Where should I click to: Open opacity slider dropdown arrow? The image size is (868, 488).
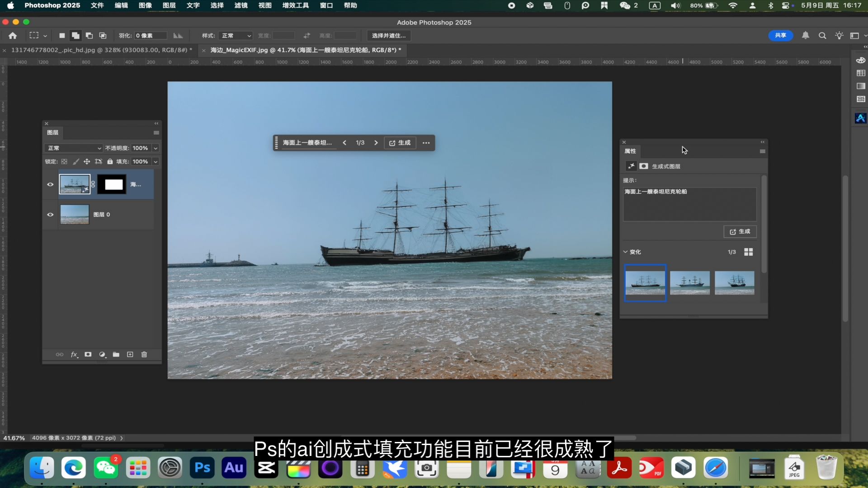tap(156, 148)
